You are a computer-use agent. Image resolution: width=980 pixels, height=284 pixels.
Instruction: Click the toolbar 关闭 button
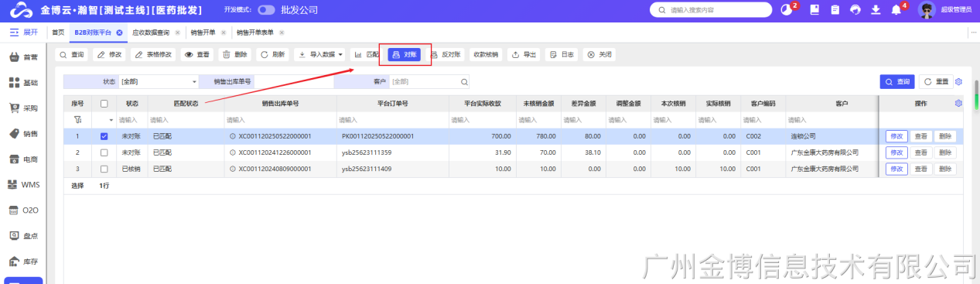click(599, 55)
